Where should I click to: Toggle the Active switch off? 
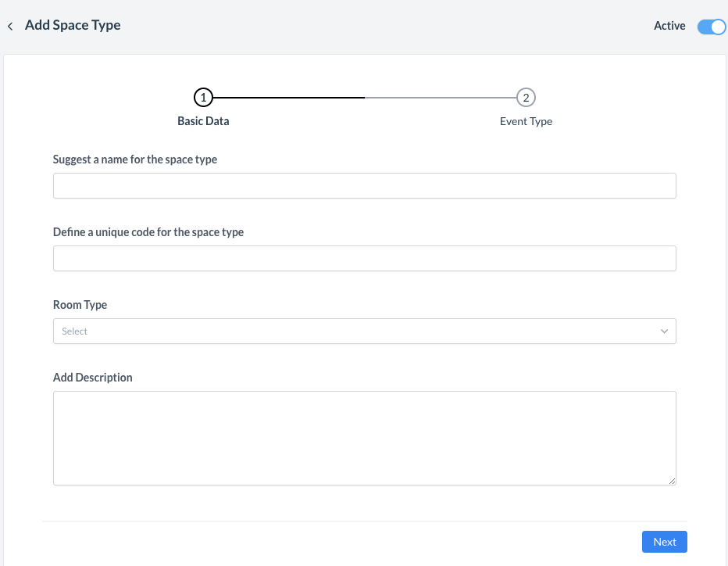pos(711,27)
